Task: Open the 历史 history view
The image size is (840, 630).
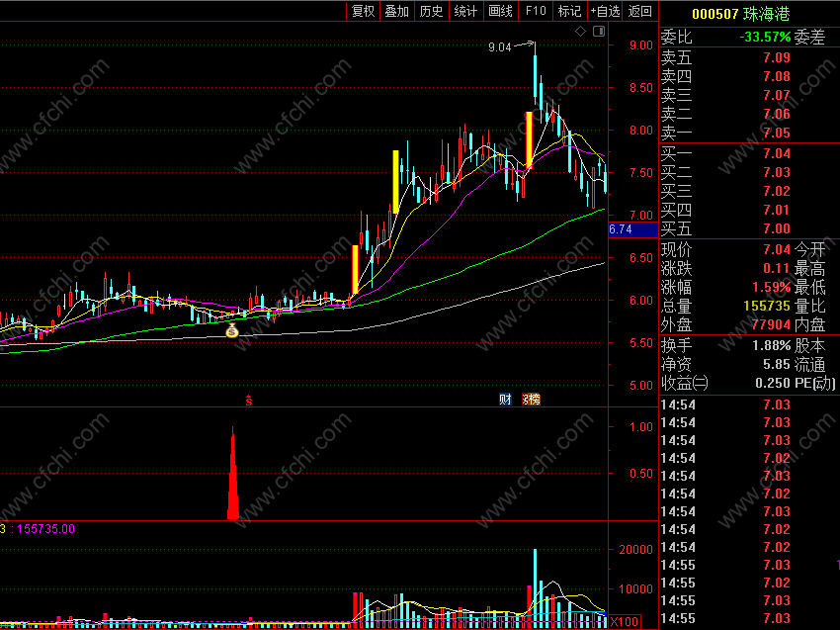Action: coord(431,11)
